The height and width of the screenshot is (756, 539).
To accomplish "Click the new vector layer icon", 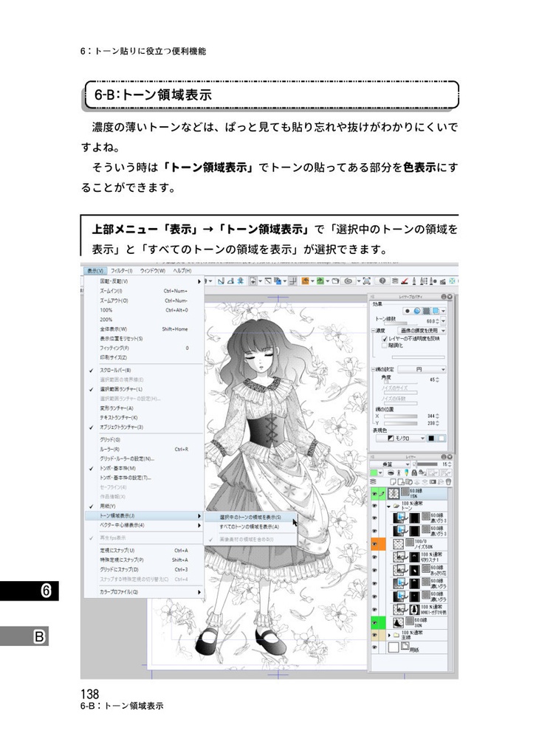I will point(400,481).
